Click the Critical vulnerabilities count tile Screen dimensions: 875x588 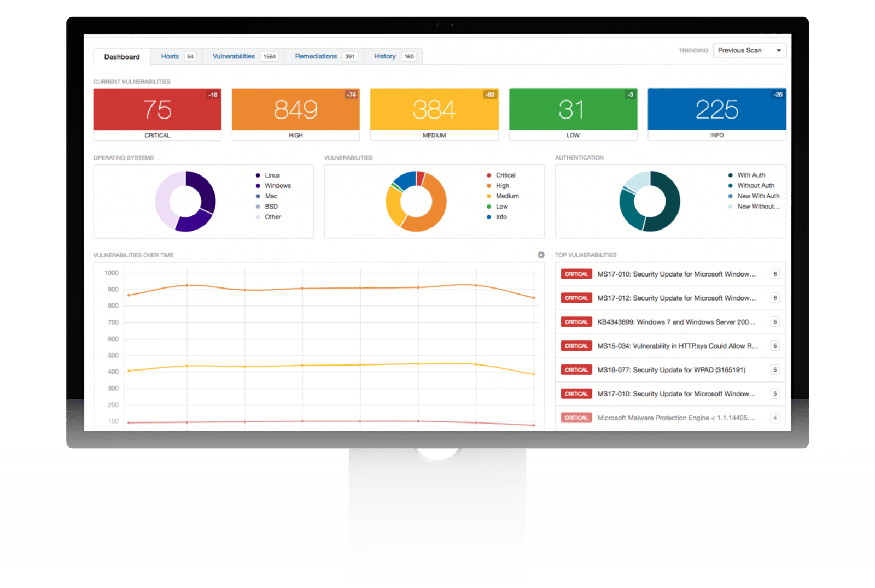[x=157, y=110]
